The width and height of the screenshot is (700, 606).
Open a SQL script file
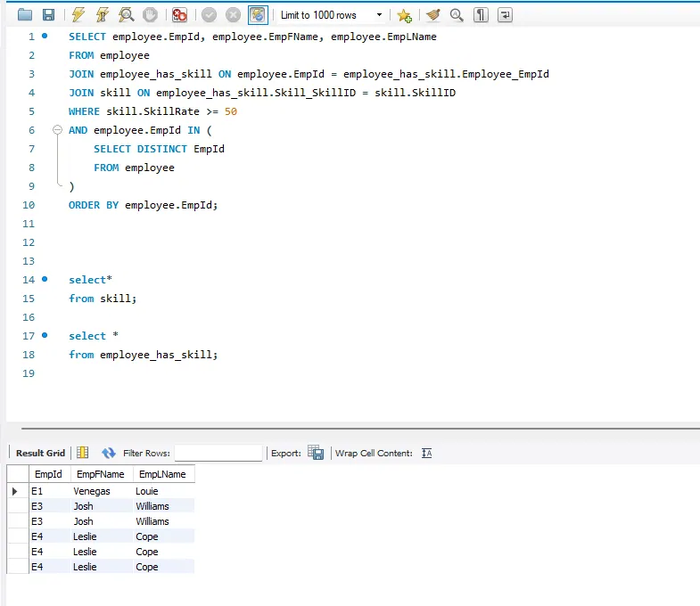25,15
